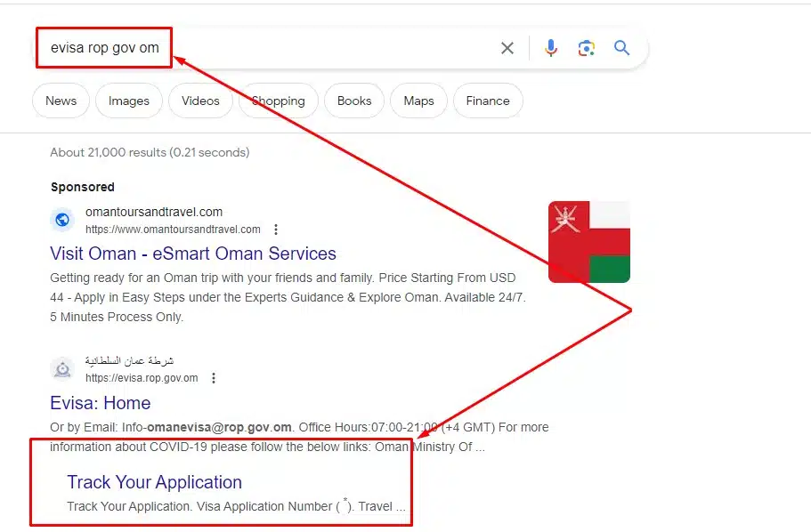Image resolution: width=811 pixels, height=532 pixels.
Task: Open Google Lens image search icon
Action: [586, 48]
